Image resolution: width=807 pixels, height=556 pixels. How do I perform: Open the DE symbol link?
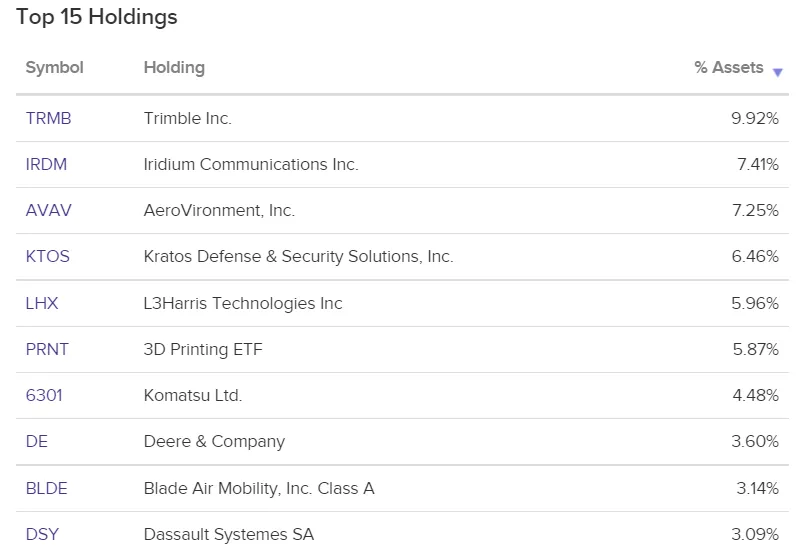(37, 441)
